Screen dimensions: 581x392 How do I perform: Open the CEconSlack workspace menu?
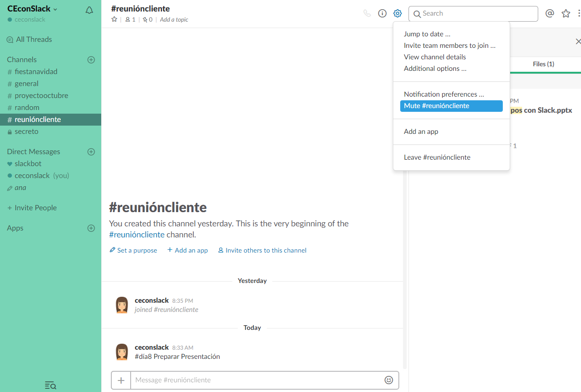tap(32, 9)
